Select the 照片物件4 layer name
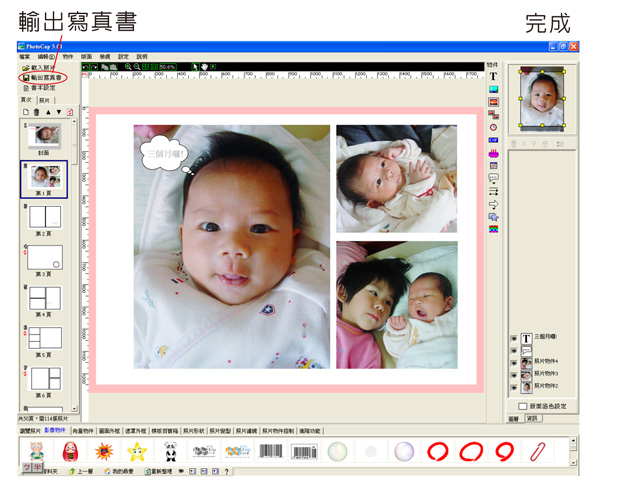 (x=546, y=361)
